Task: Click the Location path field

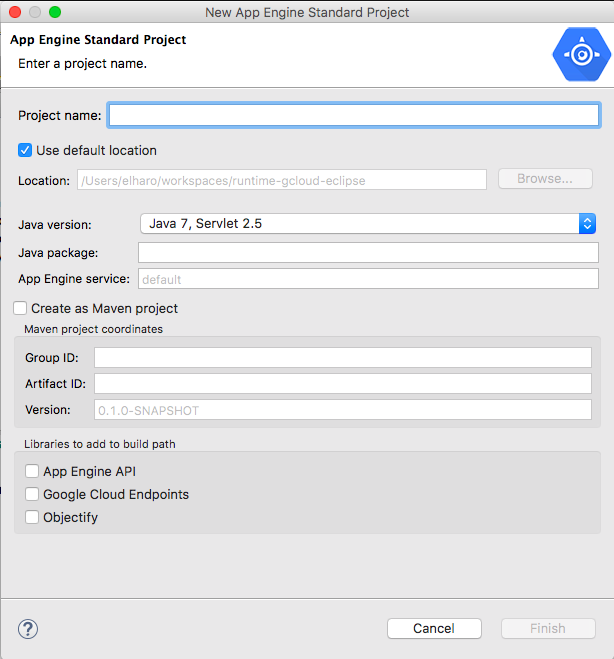Action: 282,180
